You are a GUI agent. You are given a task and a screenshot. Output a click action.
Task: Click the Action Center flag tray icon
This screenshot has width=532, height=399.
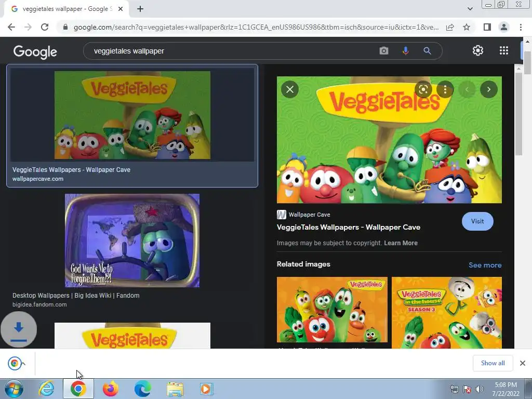click(x=467, y=389)
